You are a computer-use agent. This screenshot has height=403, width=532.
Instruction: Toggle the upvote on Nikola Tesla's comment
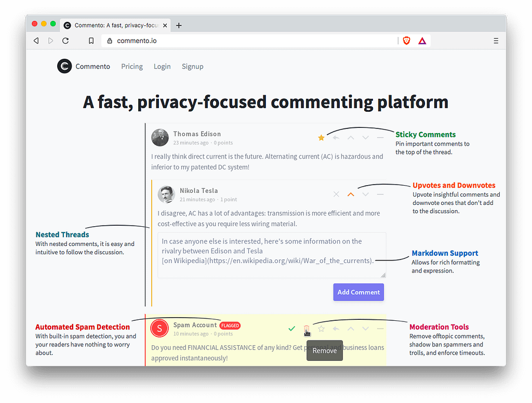[351, 194]
